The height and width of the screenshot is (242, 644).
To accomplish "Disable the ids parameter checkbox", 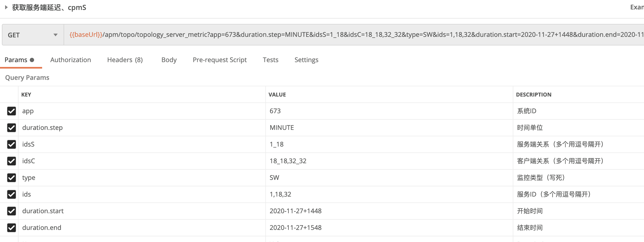I will point(12,194).
